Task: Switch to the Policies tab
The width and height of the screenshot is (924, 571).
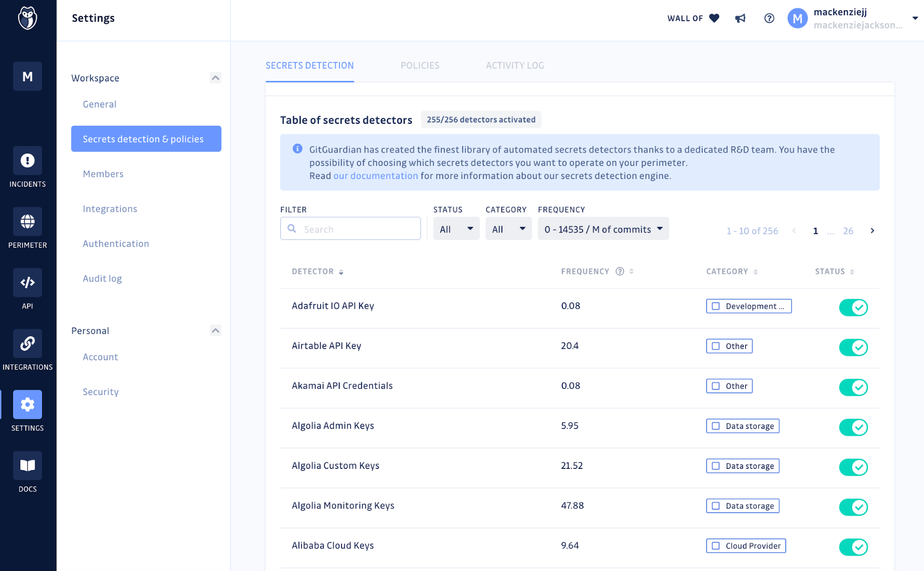Action: (420, 66)
